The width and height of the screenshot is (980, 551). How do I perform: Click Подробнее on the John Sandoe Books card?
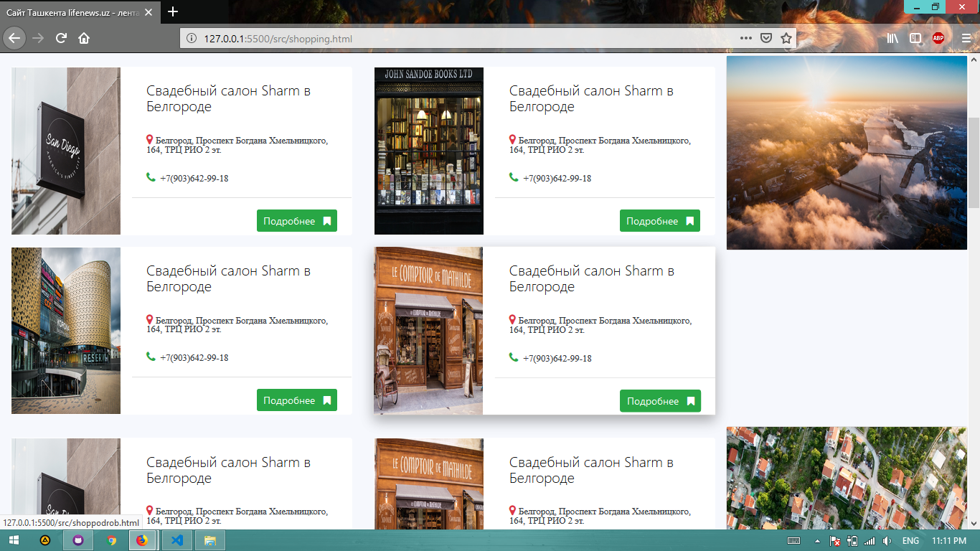point(660,221)
